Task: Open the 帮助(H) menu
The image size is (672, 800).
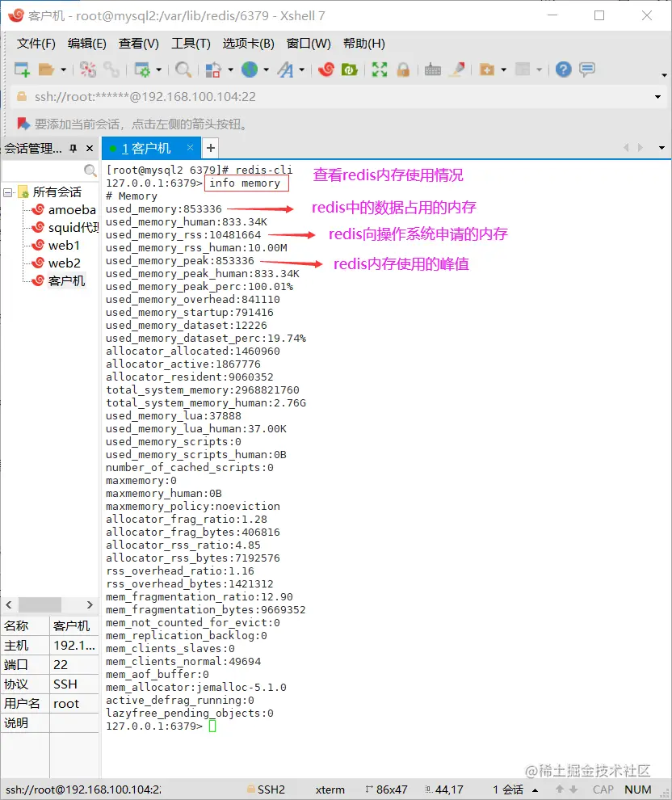Action: coord(364,44)
